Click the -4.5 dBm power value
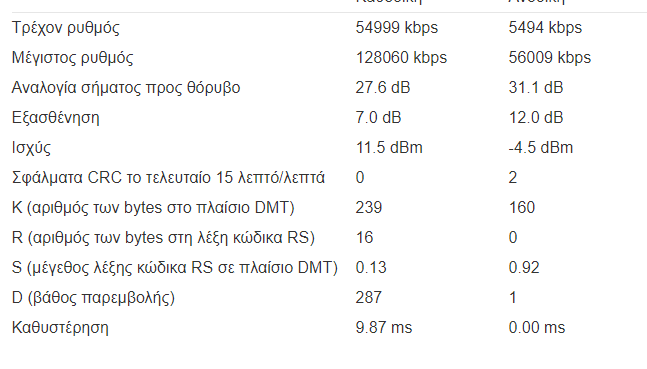 pyautogui.click(x=541, y=148)
